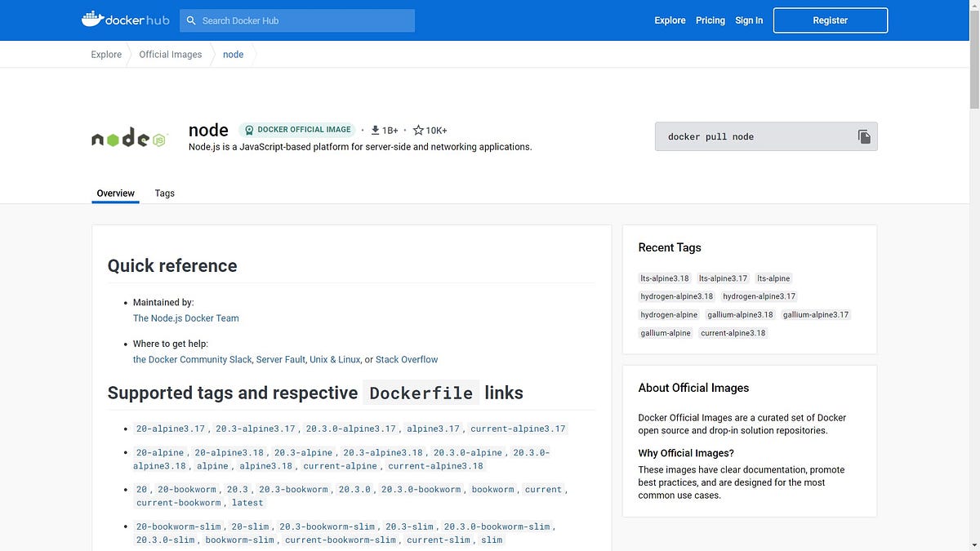The image size is (980, 551).
Task: Select the Overview tab
Action: click(114, 193)
